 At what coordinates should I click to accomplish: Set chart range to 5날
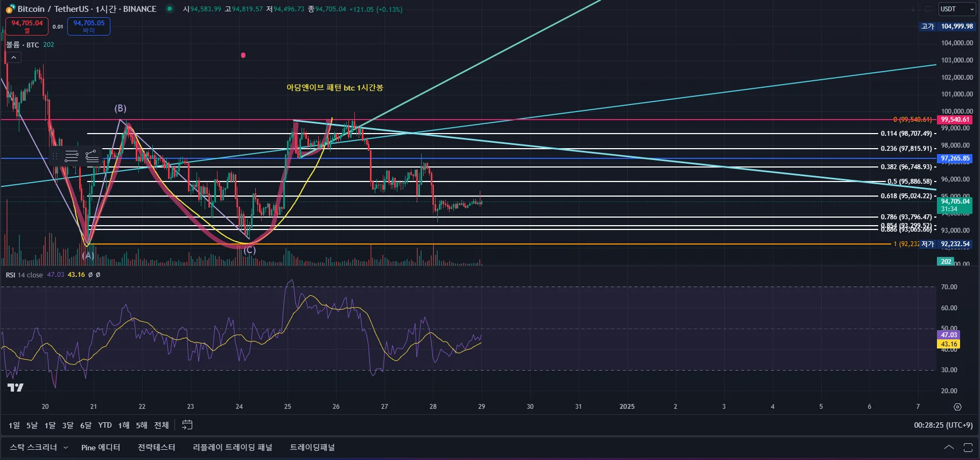click(32, 425)
